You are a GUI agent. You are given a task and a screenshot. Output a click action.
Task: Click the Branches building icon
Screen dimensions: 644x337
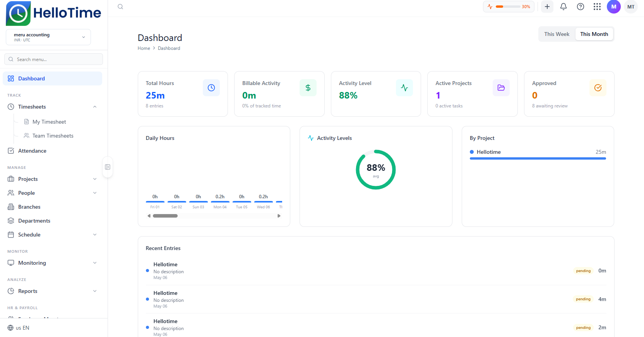point(11,207)
